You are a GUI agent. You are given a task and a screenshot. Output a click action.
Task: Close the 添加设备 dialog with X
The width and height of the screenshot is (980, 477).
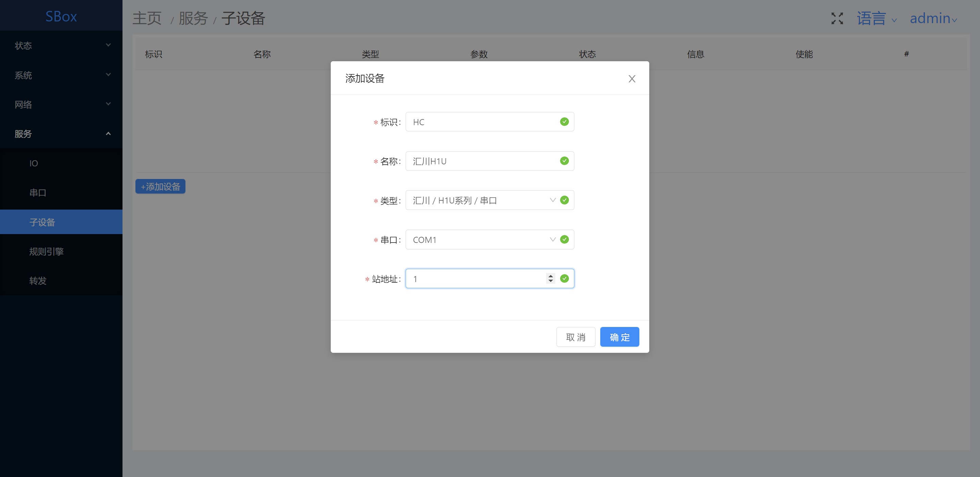pyautogui.click(x=632, y=79)
